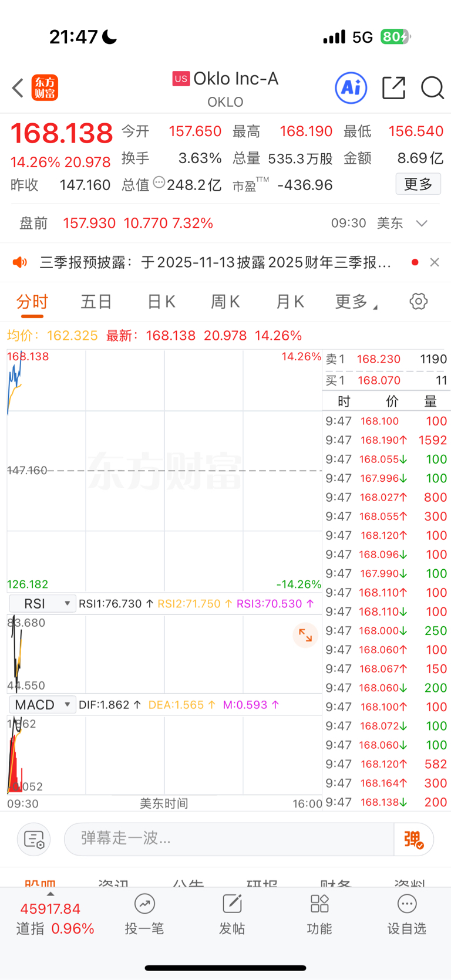
Task: Expand the 道指 index bar arrow
Action: click(51, 894)
